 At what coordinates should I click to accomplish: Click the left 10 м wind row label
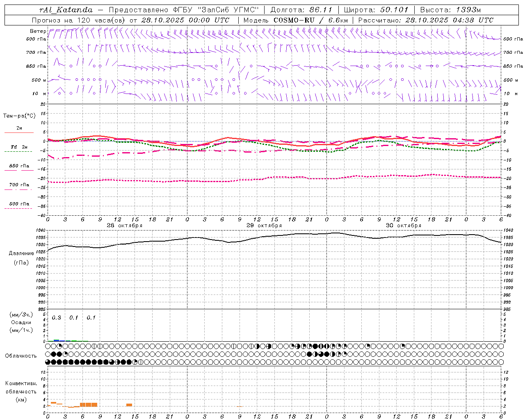[39, 94]
